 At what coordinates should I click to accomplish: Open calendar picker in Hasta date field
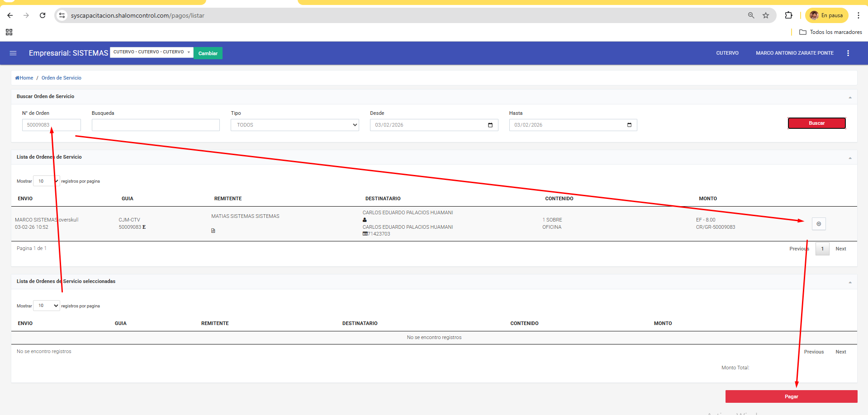point(629,125)
